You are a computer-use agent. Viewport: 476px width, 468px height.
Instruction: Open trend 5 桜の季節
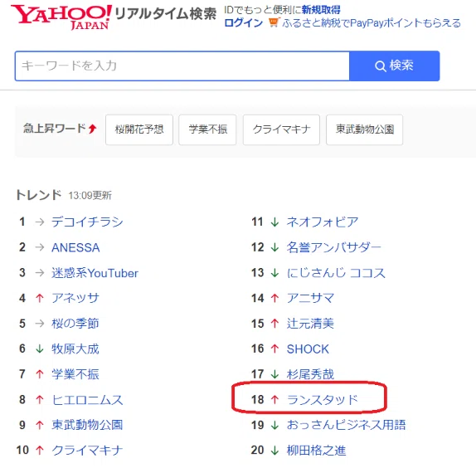[75, 324]
